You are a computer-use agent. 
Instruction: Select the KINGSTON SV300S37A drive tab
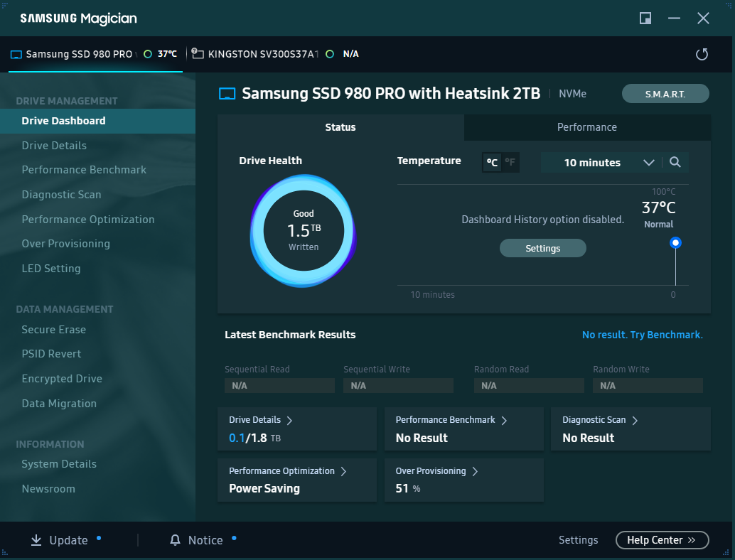click(277, 54)
